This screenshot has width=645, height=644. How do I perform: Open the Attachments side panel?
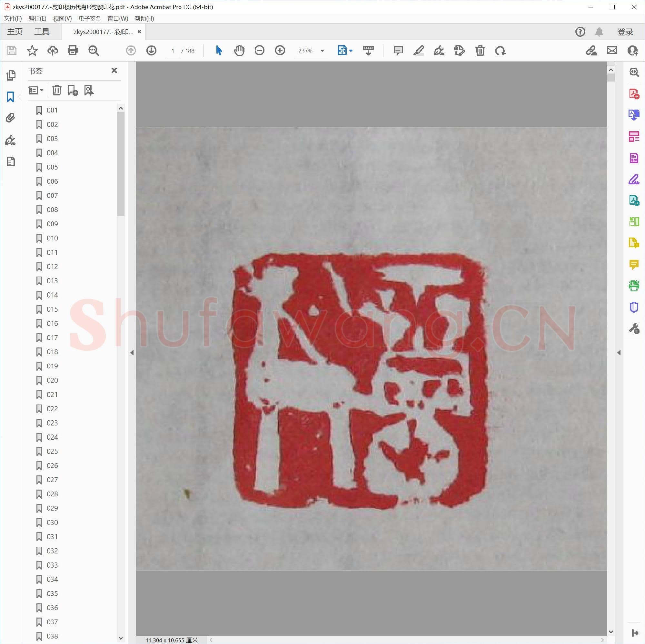10,118
